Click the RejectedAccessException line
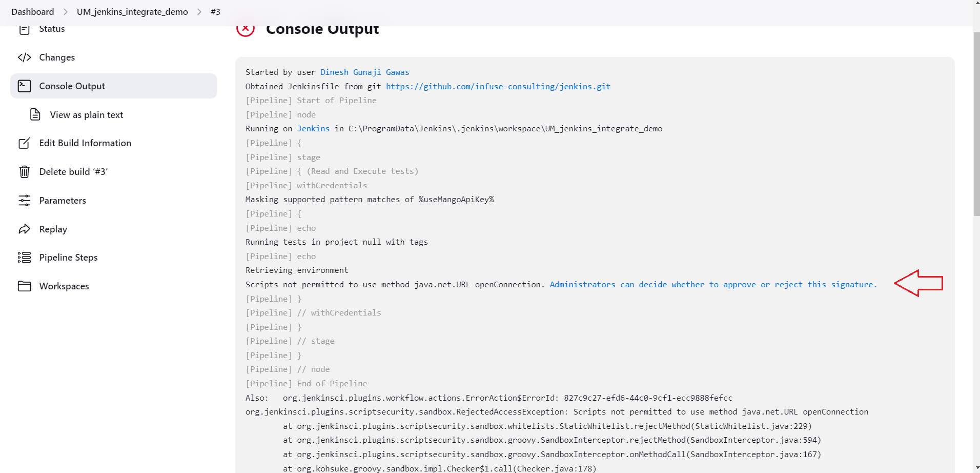The height and width of the screenshot is (473, 980). (x=557, y=412)
